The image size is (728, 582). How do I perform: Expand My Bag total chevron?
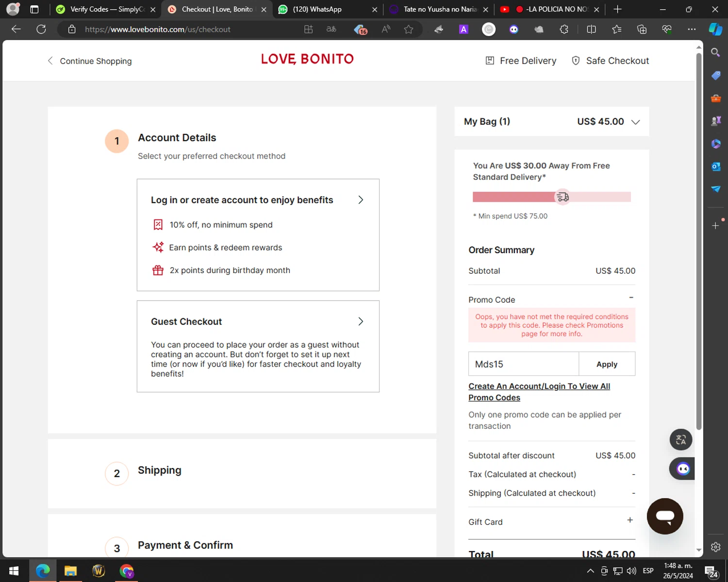click(x=635, y=122)
